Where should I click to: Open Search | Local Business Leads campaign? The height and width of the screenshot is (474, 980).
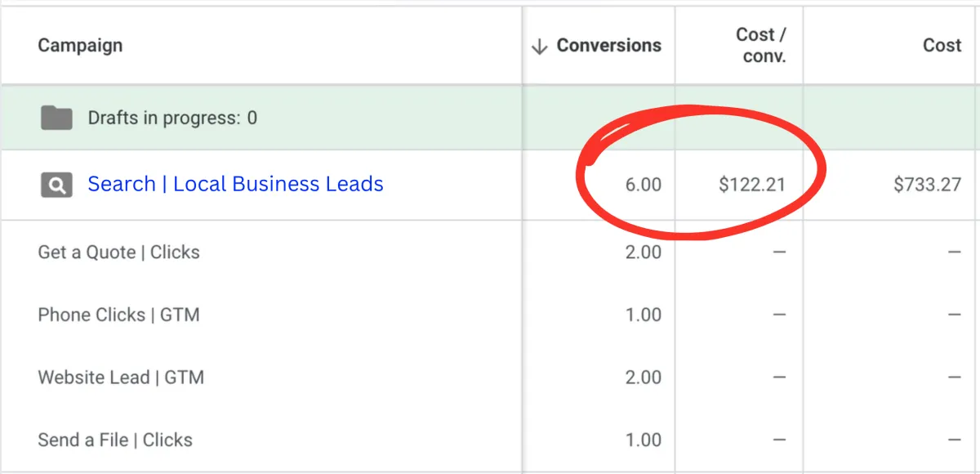point(235,185)
